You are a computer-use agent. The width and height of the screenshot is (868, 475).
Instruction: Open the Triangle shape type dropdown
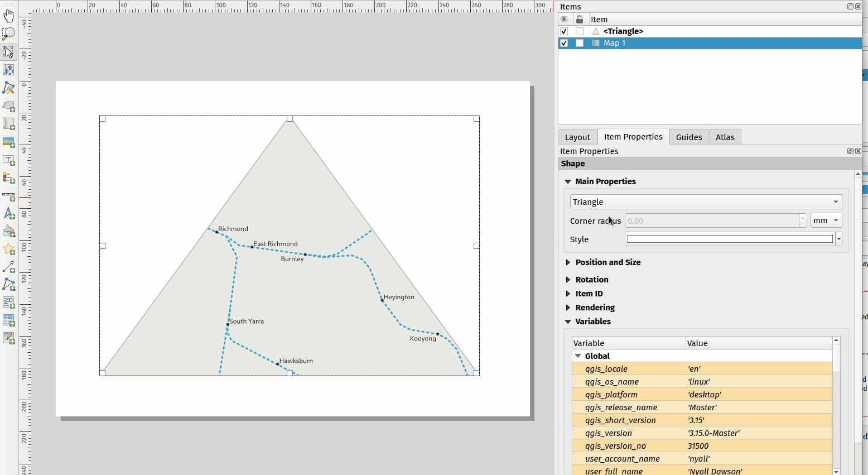[706, 202]
